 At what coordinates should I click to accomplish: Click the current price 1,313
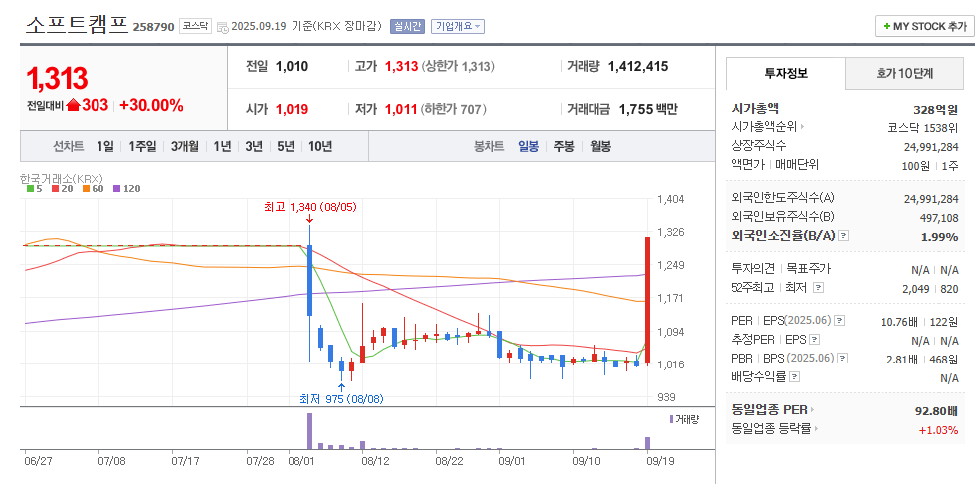pos(57,78)
